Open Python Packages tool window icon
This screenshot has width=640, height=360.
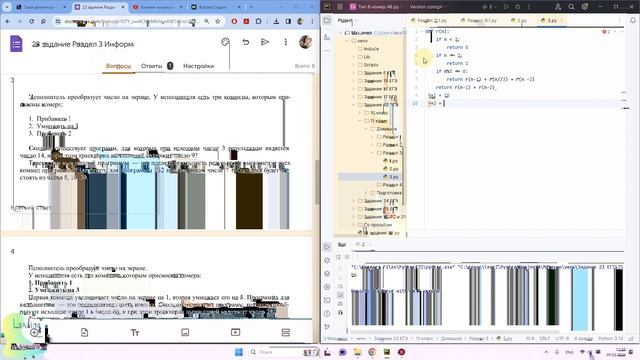point(327,273)
